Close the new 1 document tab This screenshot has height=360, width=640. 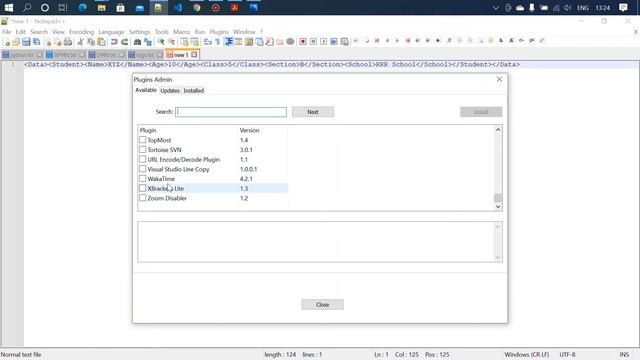194,55
